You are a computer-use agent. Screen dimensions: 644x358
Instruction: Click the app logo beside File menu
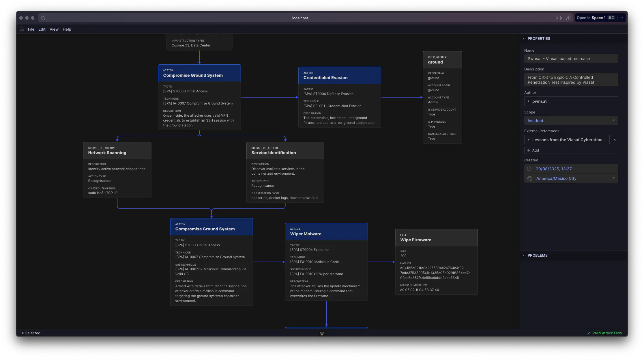point(22,29)
